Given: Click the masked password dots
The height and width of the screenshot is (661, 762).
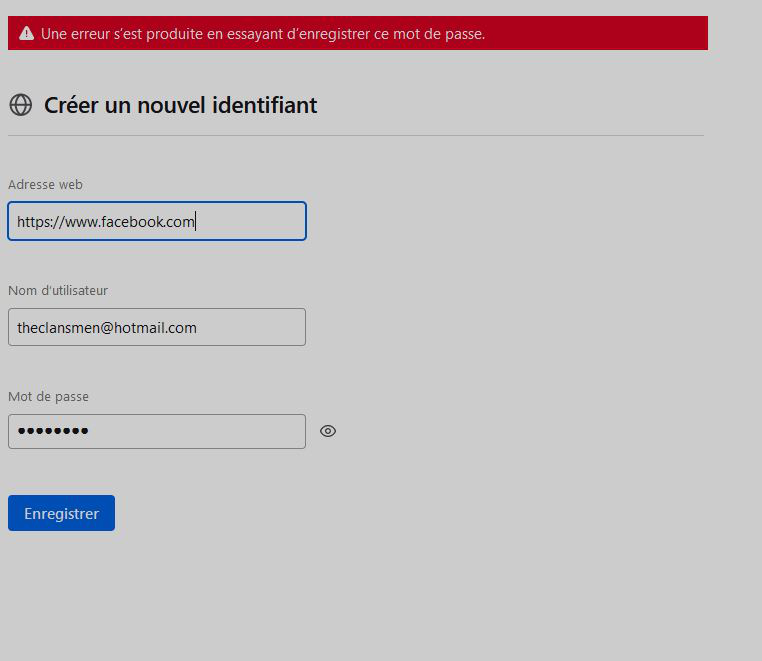Looking at the screenshot, I should coord(53,431).
